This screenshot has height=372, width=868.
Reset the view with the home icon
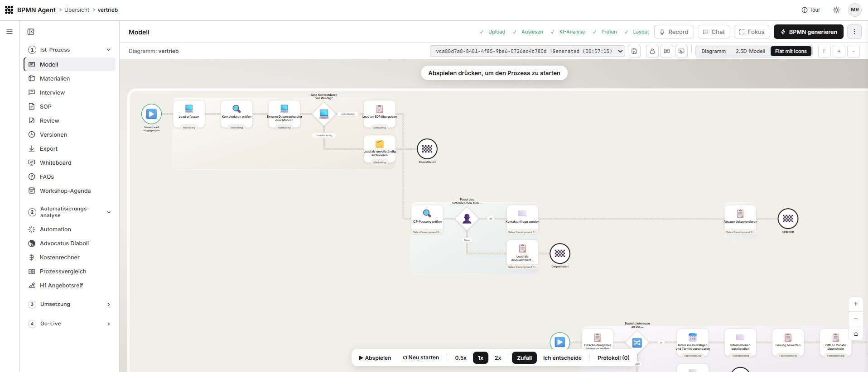coord(856,334)
